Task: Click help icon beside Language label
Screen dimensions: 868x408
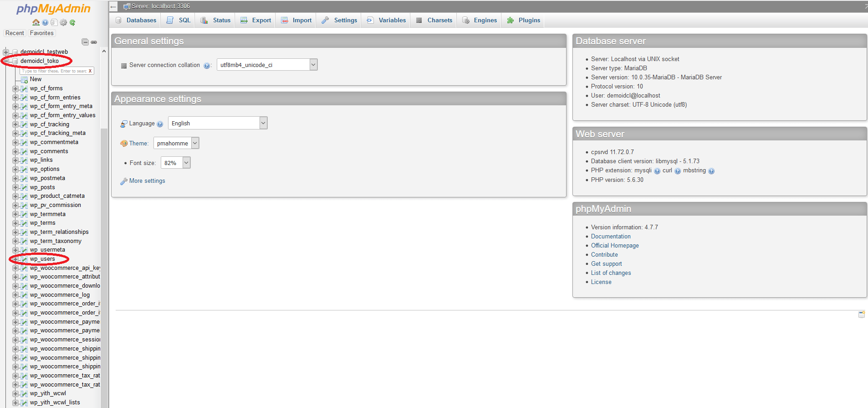Action: coord(160,124)
